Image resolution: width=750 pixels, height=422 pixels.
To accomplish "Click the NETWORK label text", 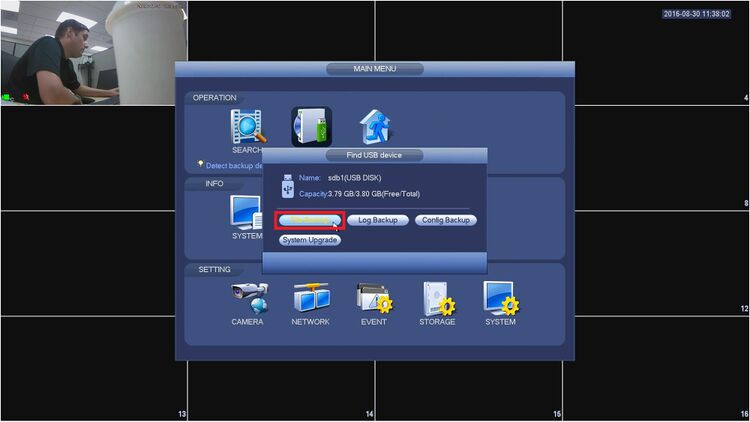I will tap(310, 322).
